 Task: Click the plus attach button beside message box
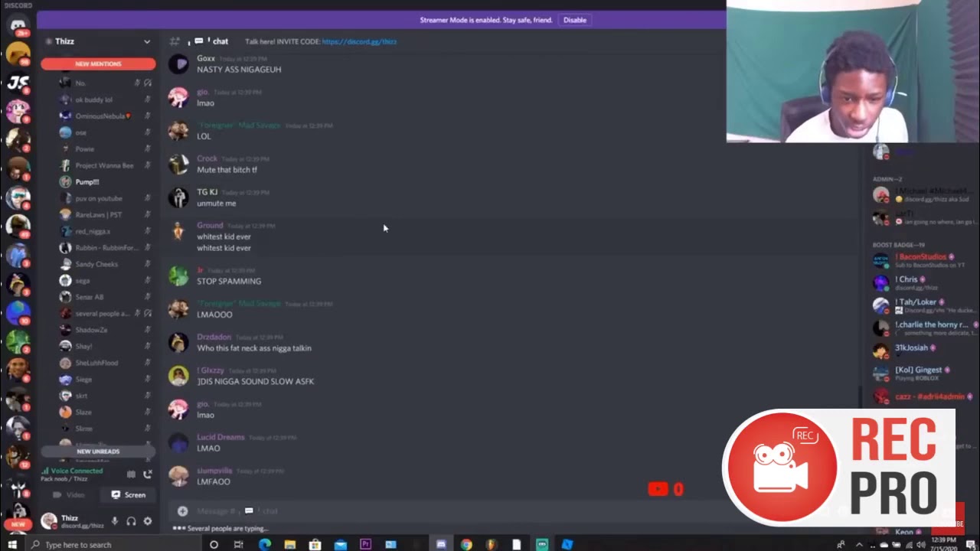182,511
